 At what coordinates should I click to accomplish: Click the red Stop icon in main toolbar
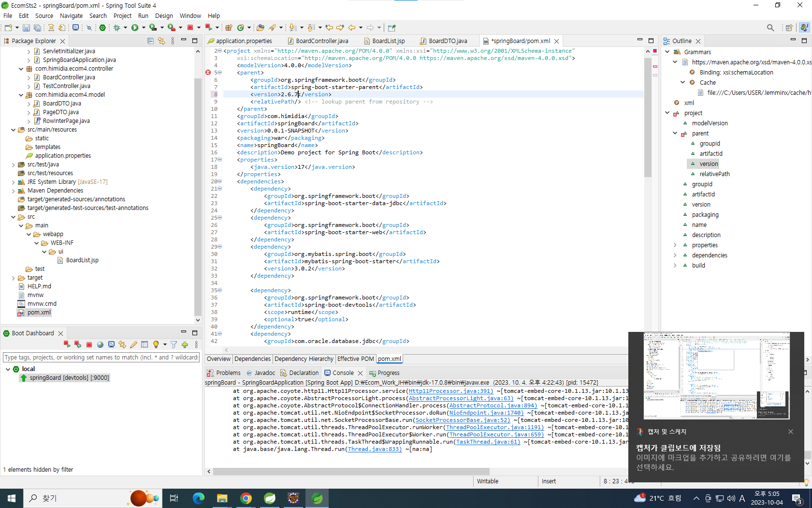(190, 28)
